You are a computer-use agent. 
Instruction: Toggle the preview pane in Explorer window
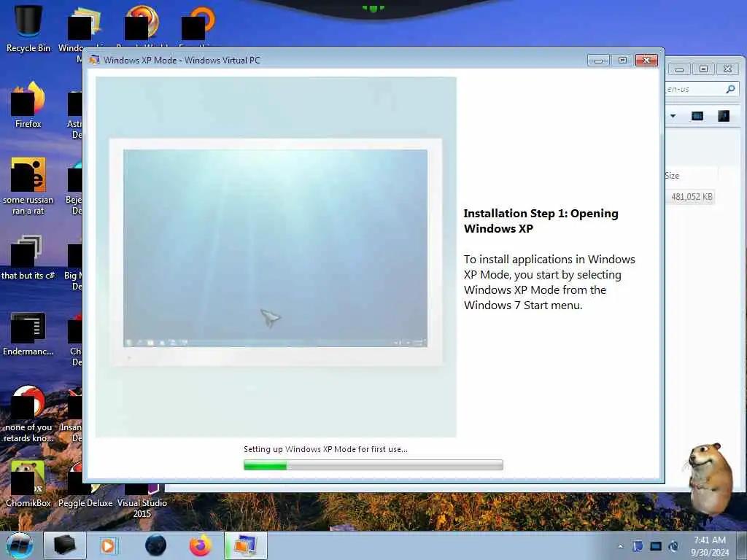click(697, 116)
